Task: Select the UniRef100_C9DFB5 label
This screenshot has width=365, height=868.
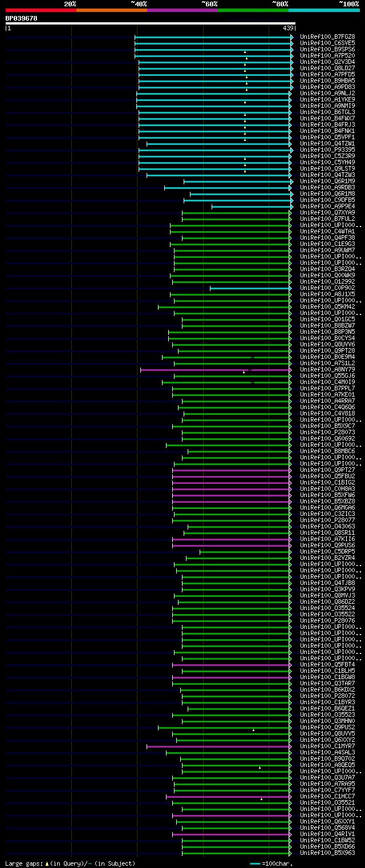Action: 327,200
